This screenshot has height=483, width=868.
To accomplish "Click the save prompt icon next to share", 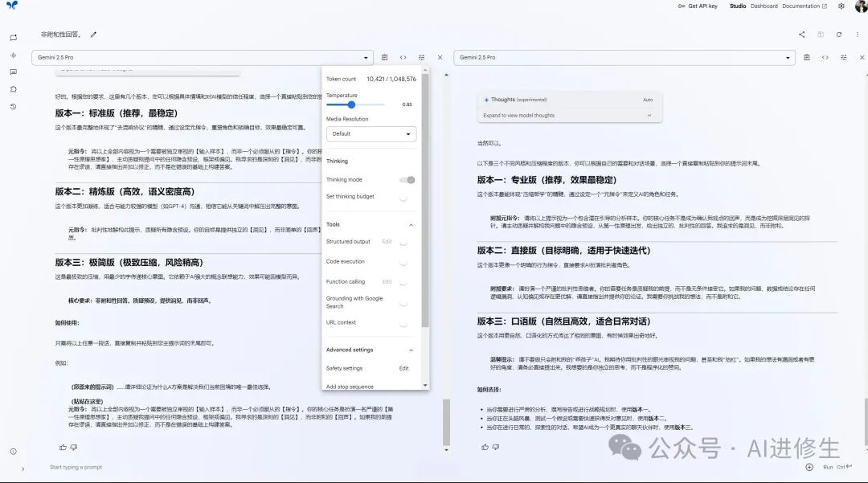I will pyautogui.click(x=821, y=35).
